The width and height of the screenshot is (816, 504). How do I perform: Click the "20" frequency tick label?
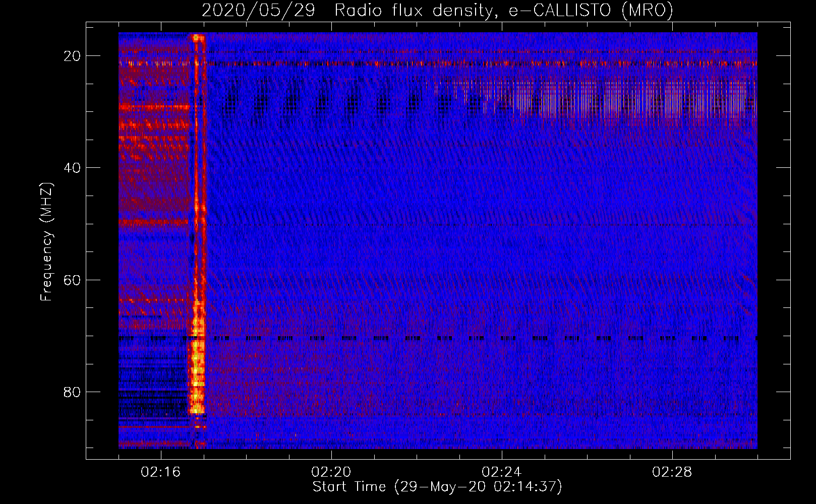click(x=72, y=56)
